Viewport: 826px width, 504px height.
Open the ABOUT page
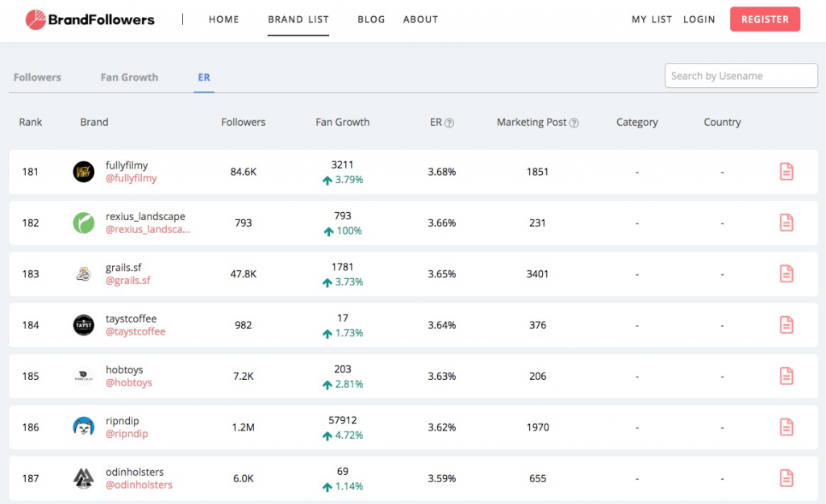420,19
